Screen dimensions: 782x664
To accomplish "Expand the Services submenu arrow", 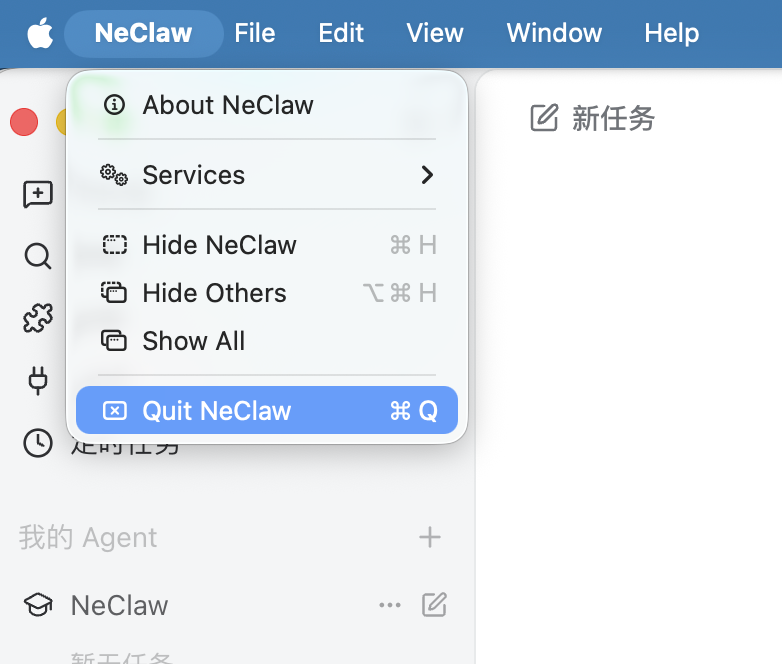I will 427,175.
